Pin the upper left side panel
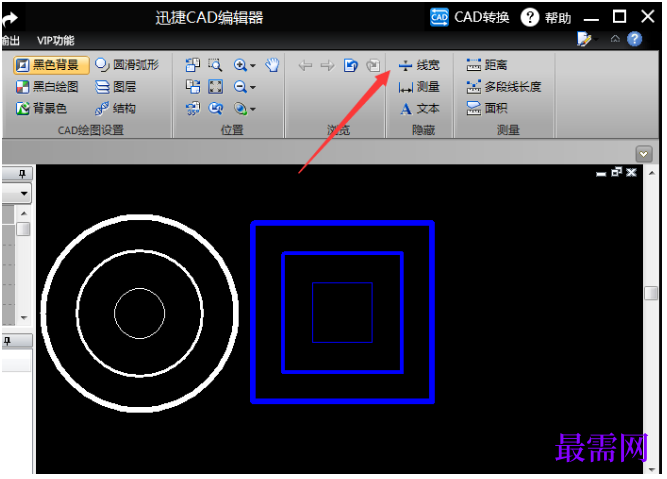Image resolution: width=667 pixels, height=479 pixels. (22, 174)
